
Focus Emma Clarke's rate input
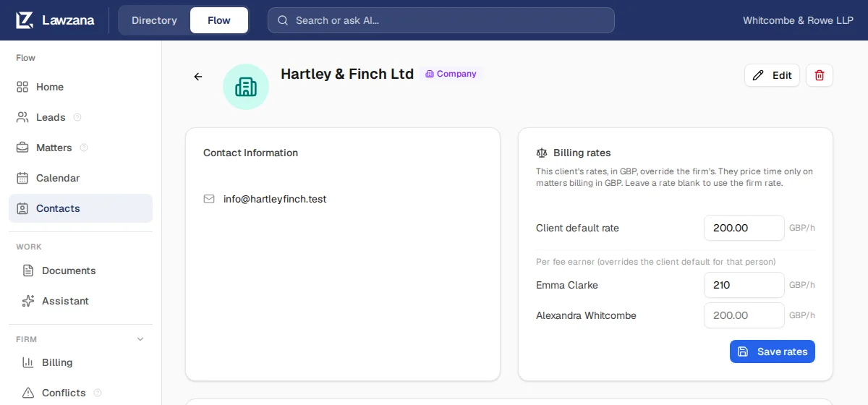coord(744,285)
